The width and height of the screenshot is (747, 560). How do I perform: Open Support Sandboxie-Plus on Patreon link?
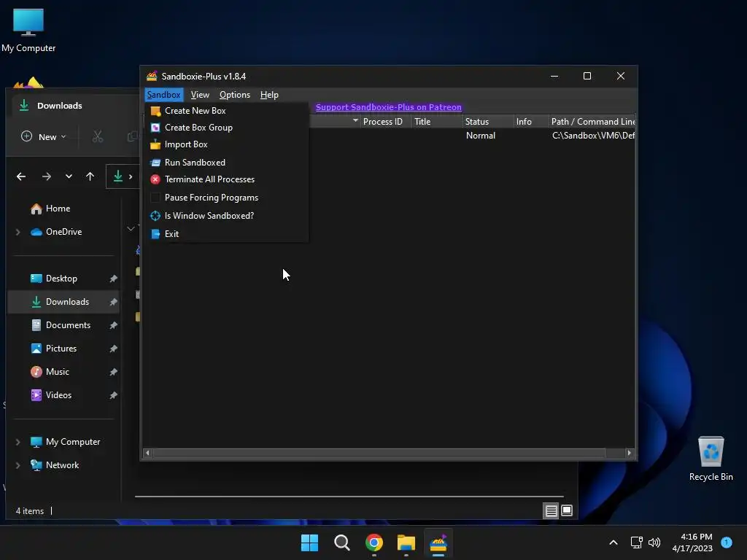(x=388, y=107)
